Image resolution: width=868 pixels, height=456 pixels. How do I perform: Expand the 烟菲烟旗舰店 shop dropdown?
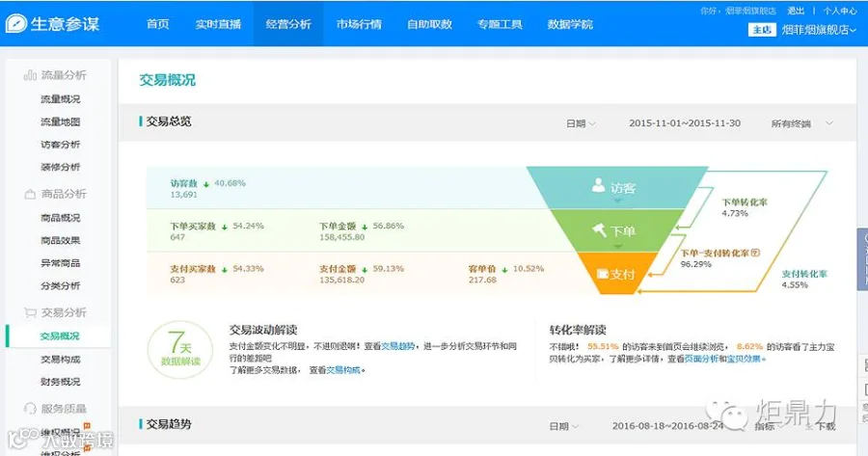819,30
